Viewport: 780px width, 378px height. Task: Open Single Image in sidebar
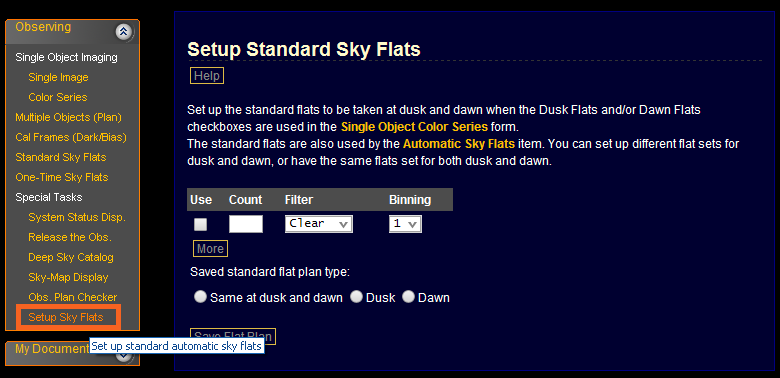pyautogui.click(x=58, y=78)
